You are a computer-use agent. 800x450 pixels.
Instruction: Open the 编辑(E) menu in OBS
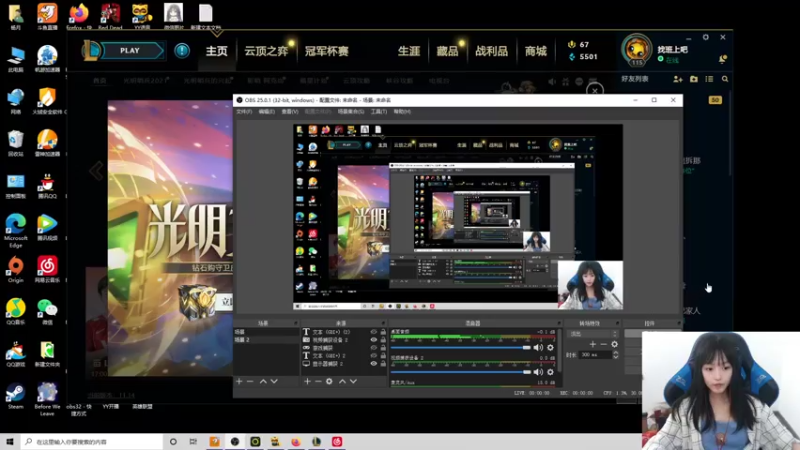tap(266, 111)
